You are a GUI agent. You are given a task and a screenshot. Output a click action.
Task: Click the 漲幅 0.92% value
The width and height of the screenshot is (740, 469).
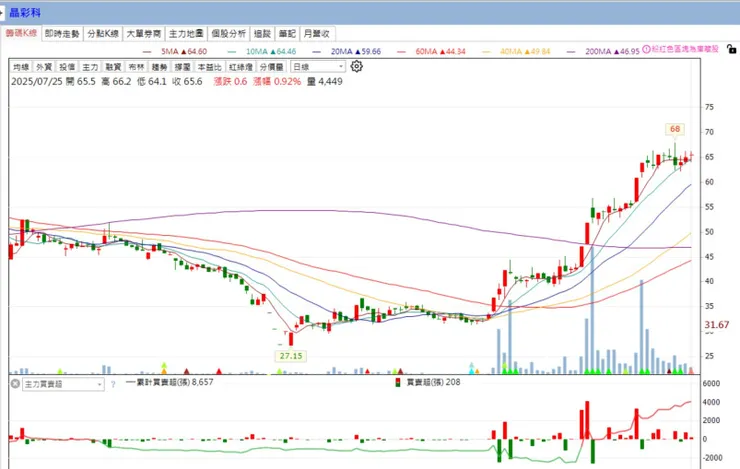tap(277, 82)
